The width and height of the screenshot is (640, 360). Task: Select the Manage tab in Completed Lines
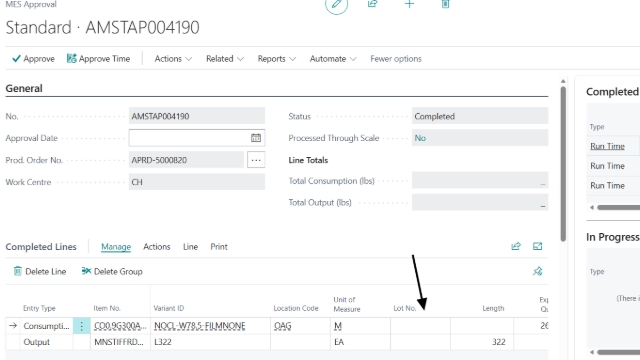[x=116, y=247]
